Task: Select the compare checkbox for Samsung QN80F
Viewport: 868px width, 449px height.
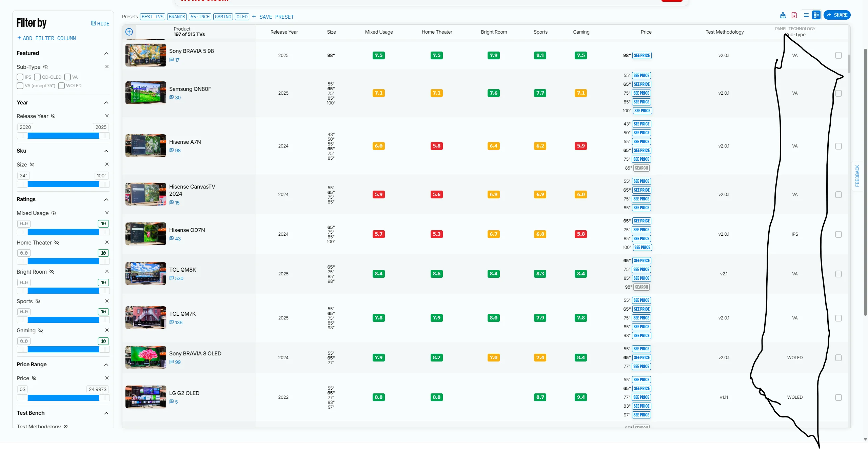Action: pyautogui.click(x=839, y=93)
